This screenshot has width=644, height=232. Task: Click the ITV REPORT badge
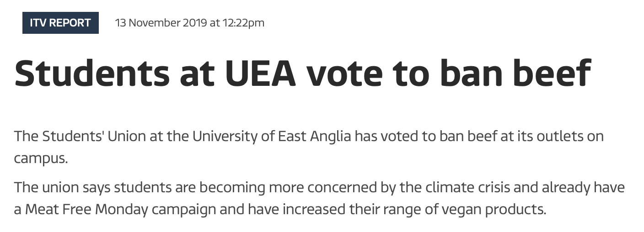tap(60, 23)
